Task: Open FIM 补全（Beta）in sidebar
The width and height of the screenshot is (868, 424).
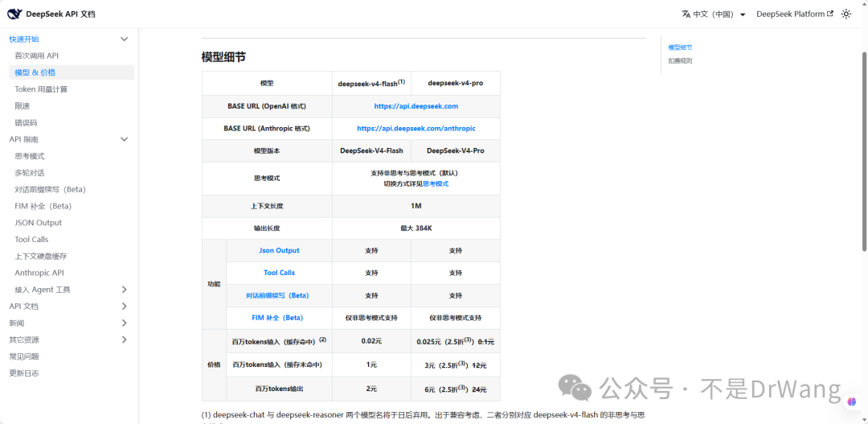Action: (43, 206)
